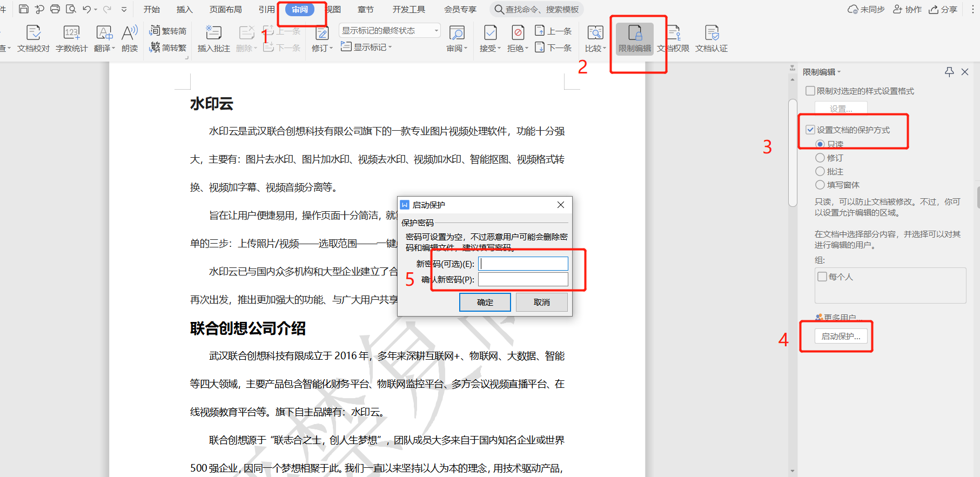The image size is (980, 477).
Task: Close the 启动保护 dialog
Action: pyautogui.click(x=561, y=205)
